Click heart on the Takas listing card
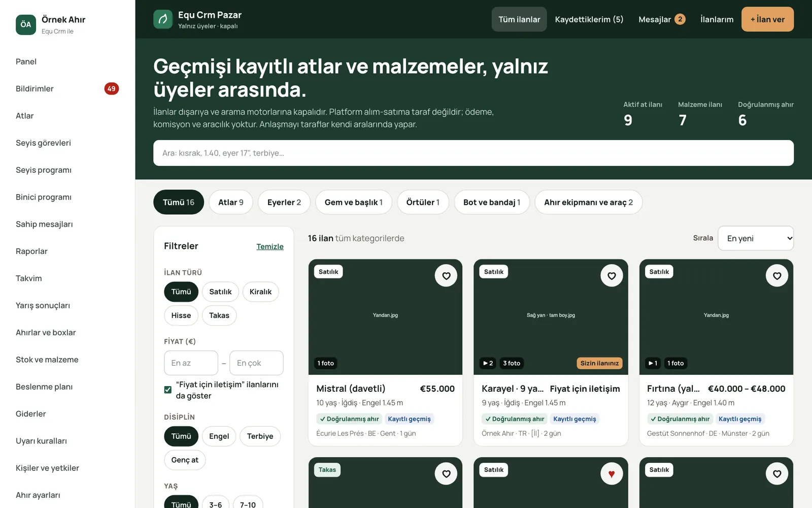The width and height of the screenshot is (812, 508). (446, 474)
